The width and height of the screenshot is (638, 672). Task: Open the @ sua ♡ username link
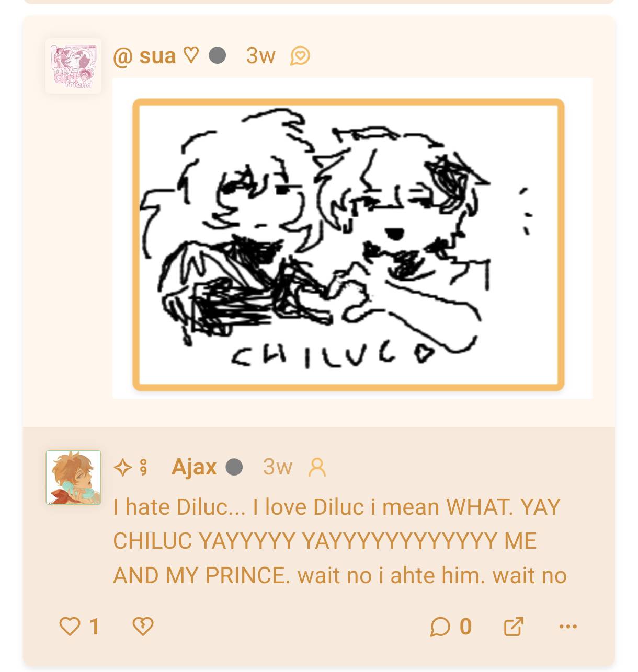click(x=156, y=55)
